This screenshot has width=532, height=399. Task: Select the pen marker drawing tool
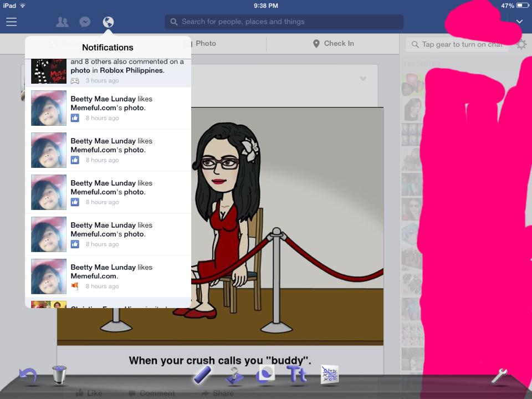click(x=202, y=375)
